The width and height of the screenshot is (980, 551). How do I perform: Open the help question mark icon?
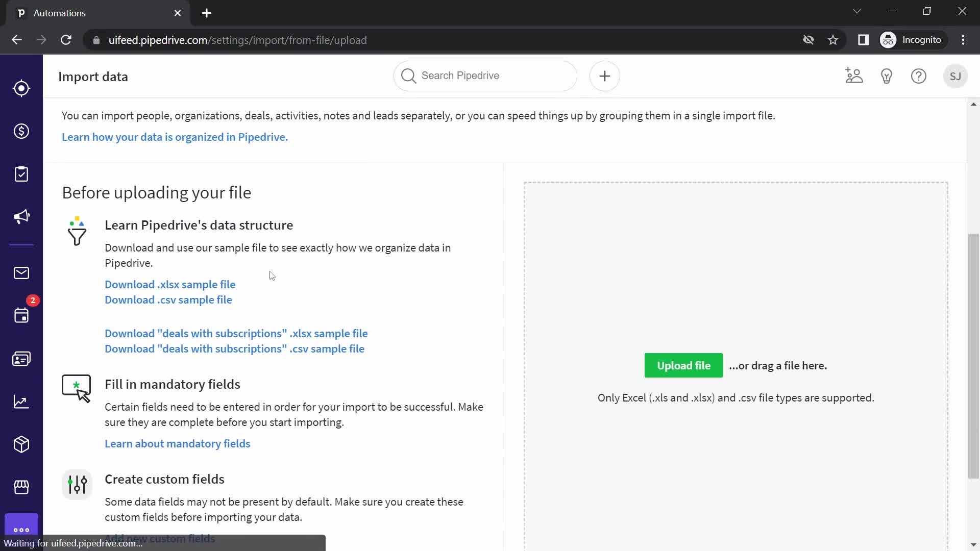coord(919,76)
